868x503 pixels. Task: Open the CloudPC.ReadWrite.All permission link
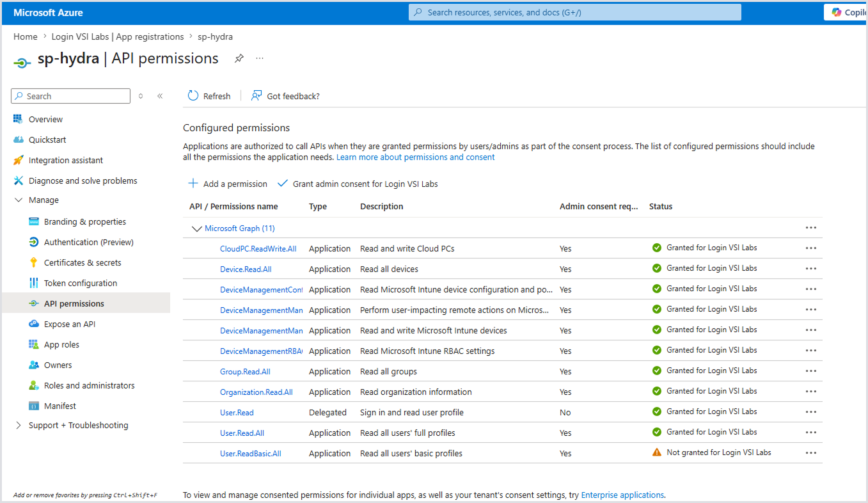point(258,249)
